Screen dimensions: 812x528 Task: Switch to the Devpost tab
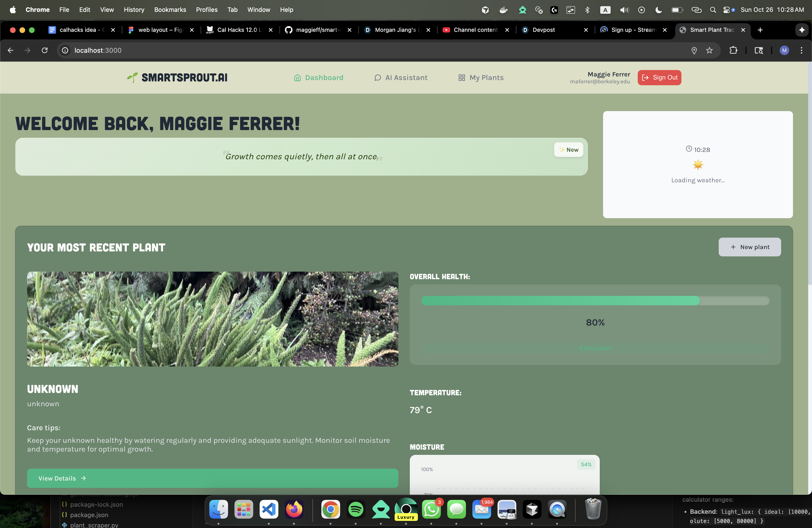543,30
